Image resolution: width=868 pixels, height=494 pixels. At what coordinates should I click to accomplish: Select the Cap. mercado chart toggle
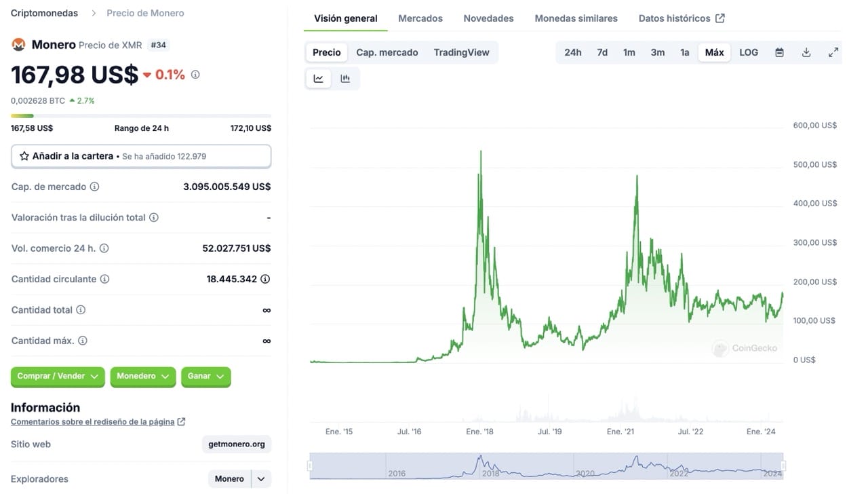click(387, 52)
